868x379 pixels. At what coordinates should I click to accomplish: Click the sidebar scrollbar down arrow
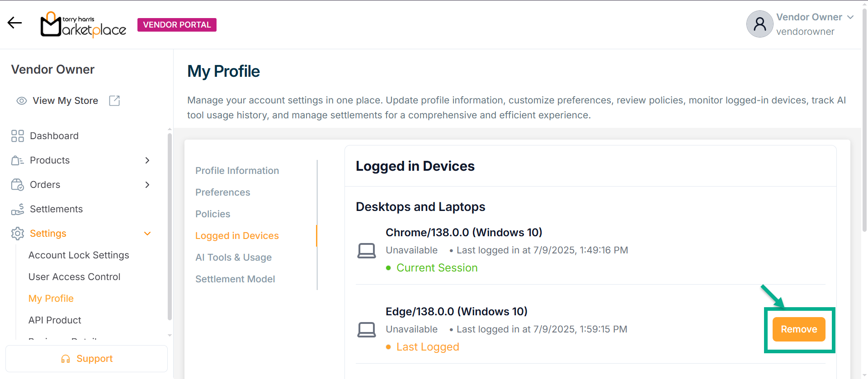pos(170,335)
